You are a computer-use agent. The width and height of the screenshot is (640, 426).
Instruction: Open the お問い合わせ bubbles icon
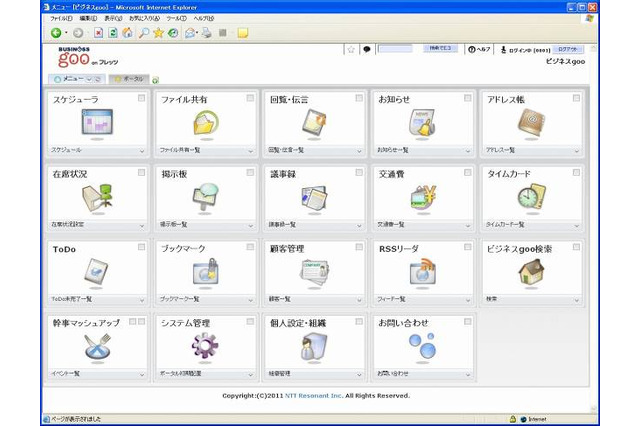(x=423, y=346)
